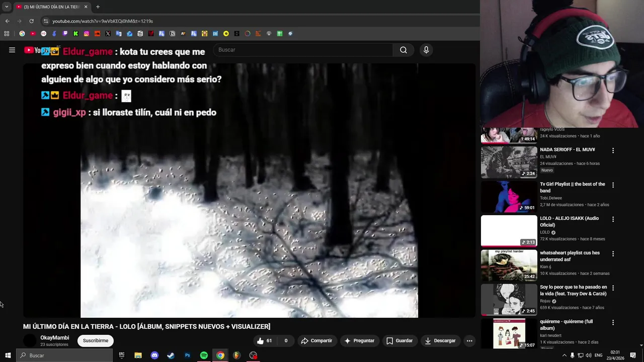Start voice search with the microphone icon
644x362 pixels.
point(426,50)
